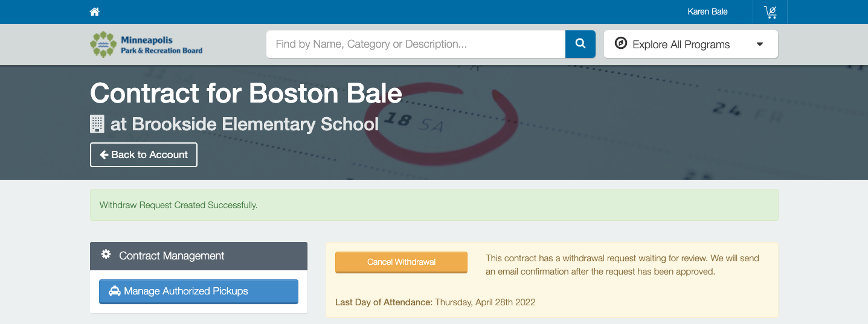
Task: Open the Explore All Programs dropdown label
Action: click(x=681, y=44)
